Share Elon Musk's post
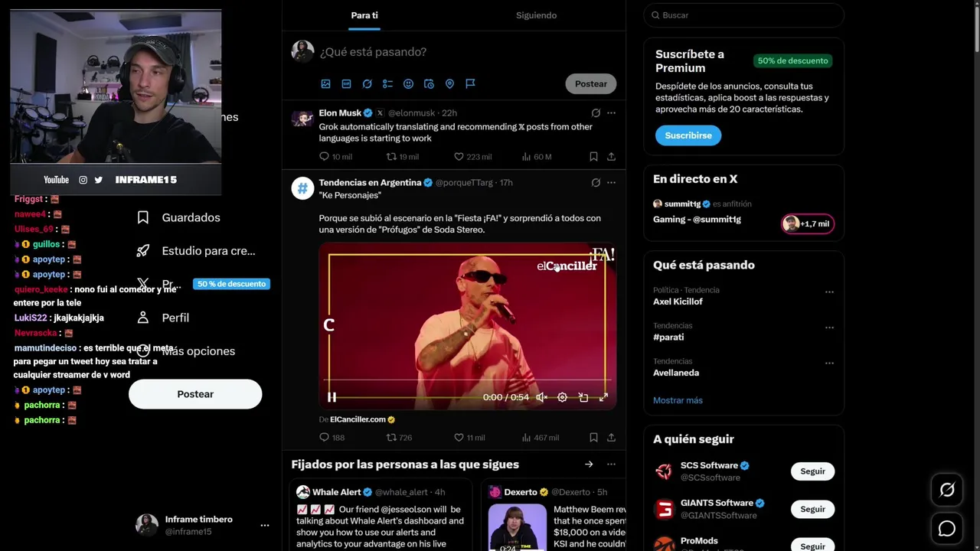This screenshot has width=980, height=551. click(611, 156)
